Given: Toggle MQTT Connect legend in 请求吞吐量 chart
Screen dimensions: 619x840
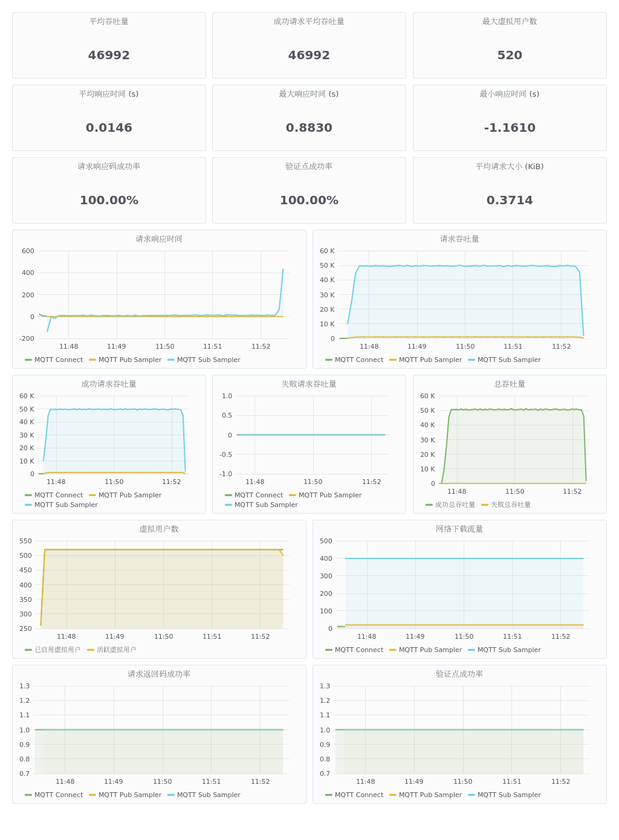Looking at the screenshot, I should [358, 360].
